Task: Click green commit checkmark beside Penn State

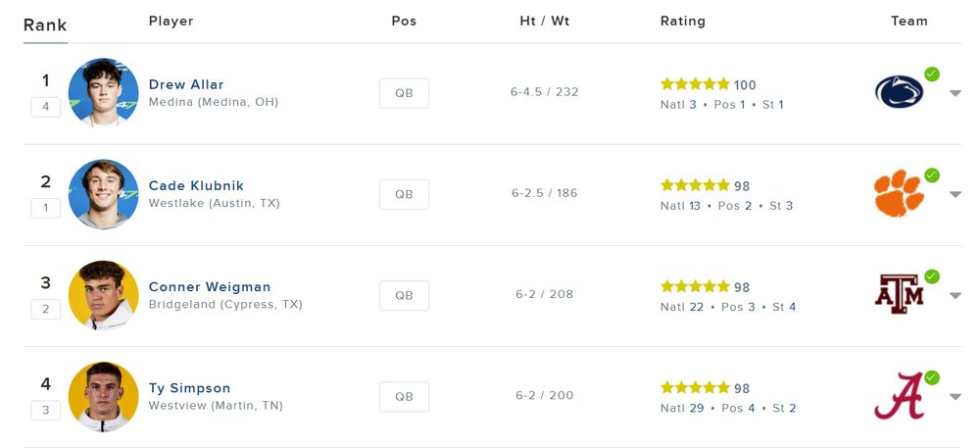Action: (x=932, y=74)
